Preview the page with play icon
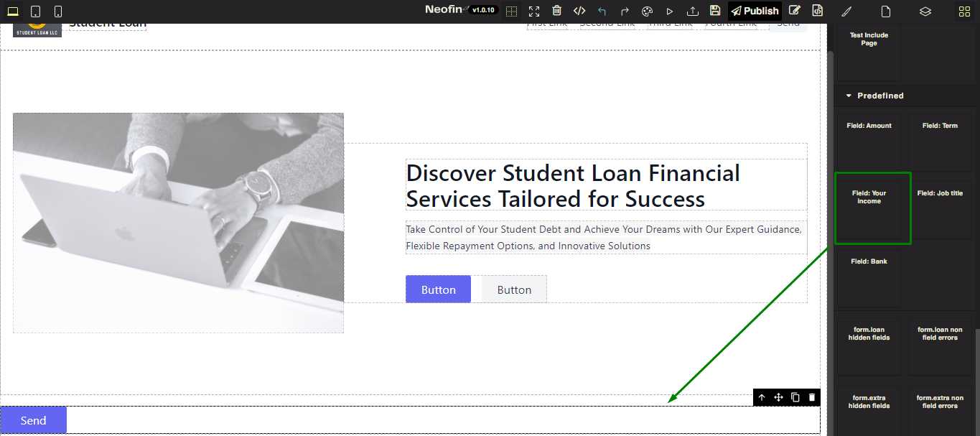The width and height of the screenshot is (980, 436). click(x=670, y=11)
